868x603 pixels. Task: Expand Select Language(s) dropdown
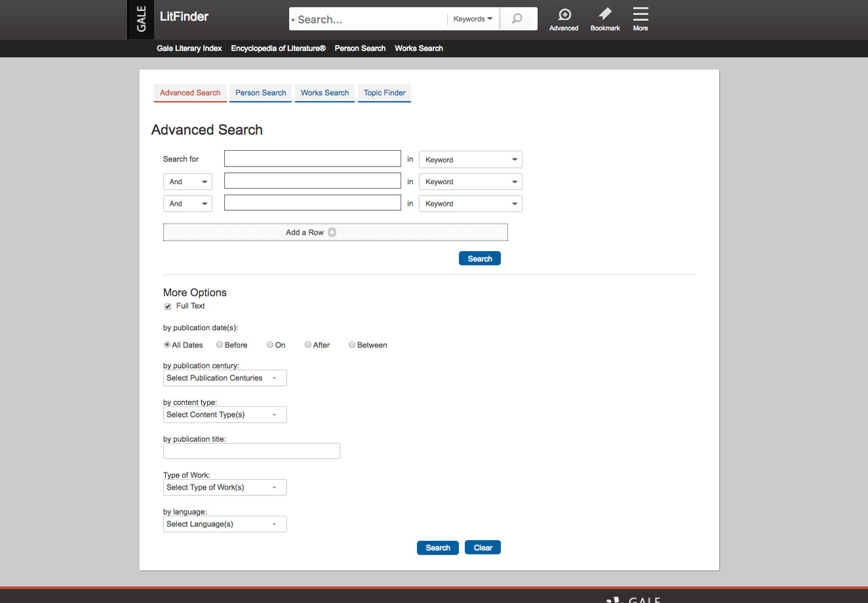[225, 524]
